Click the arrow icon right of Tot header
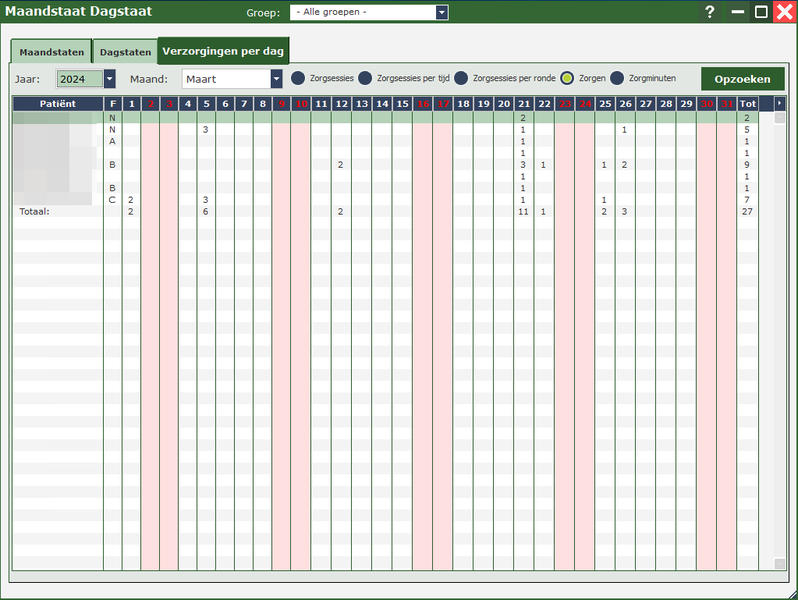The image size is (798, 600). pos(780,104)
